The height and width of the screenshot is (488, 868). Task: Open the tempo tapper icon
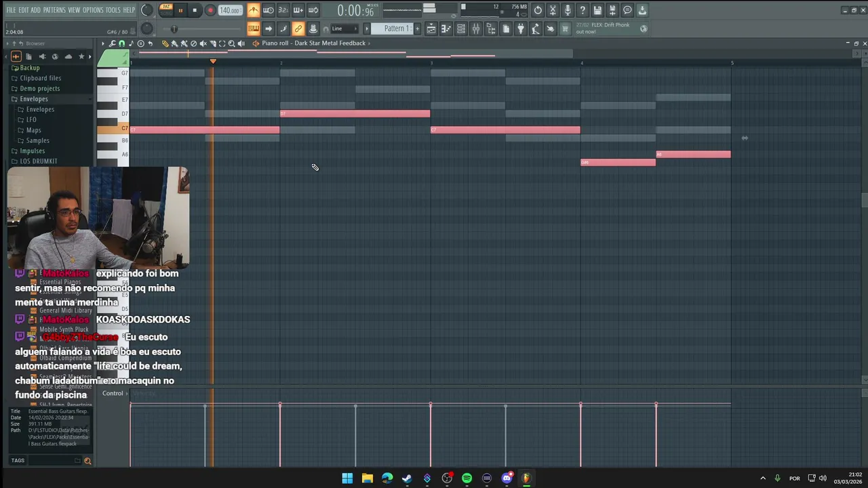[x=536, y=28]
